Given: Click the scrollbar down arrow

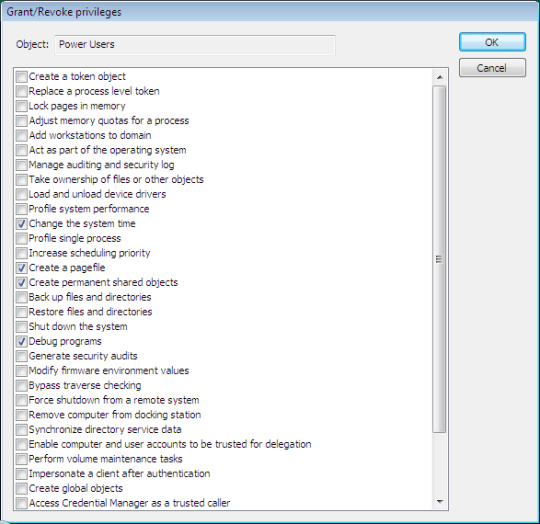Looking at the screenshot, I should pyautogui.click(x=439, y=502).
